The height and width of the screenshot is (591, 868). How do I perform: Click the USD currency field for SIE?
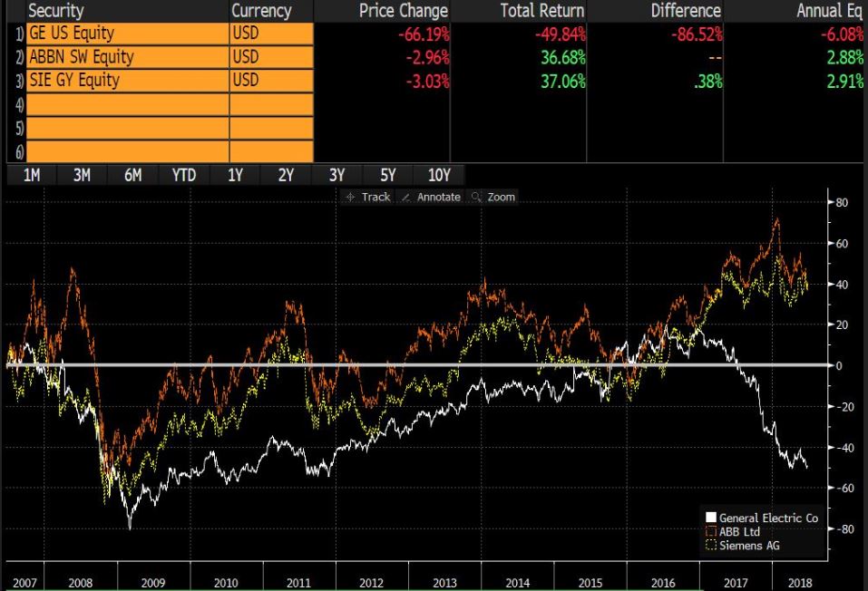click(x=271, y=81)
